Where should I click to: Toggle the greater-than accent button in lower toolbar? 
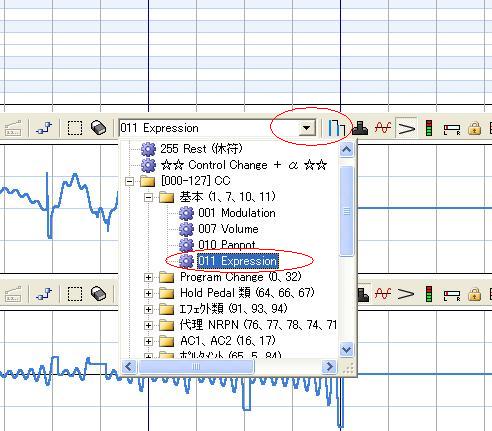406,294
